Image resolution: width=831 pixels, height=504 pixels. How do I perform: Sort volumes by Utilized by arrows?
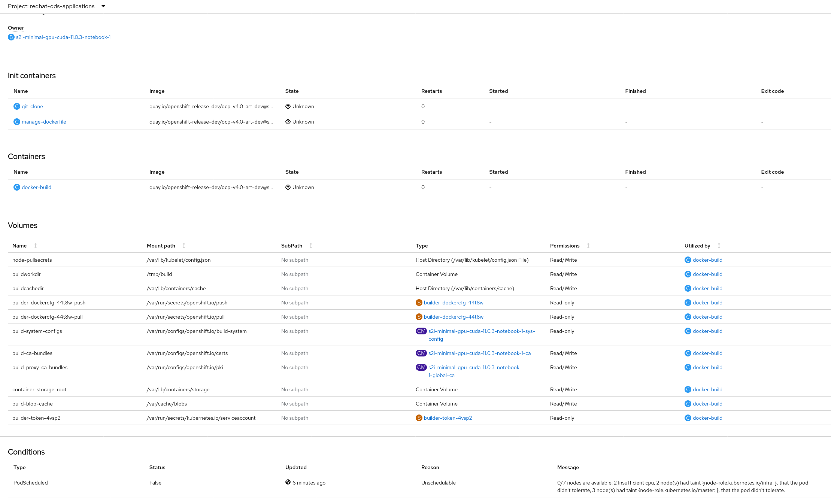point(719,246)
